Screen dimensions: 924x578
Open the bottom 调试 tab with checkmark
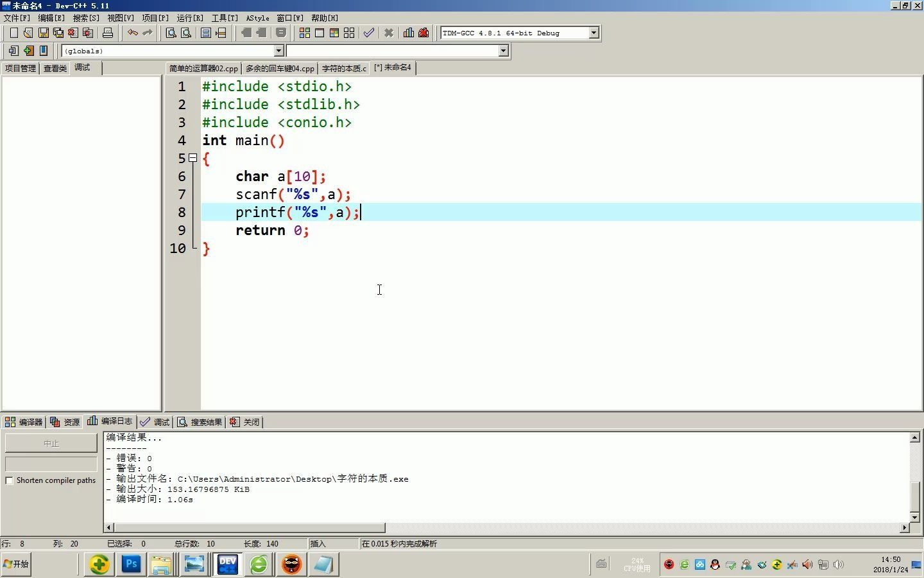(155, 422)
